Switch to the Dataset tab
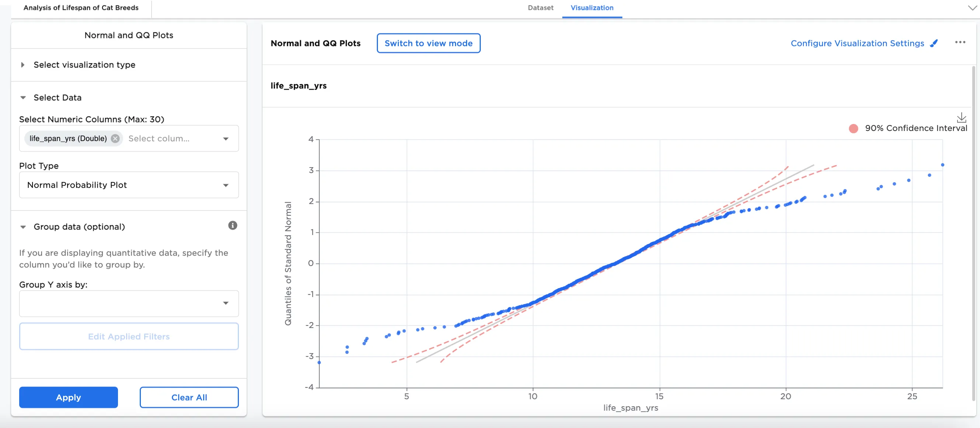980x428 pixels. point(540,8)
